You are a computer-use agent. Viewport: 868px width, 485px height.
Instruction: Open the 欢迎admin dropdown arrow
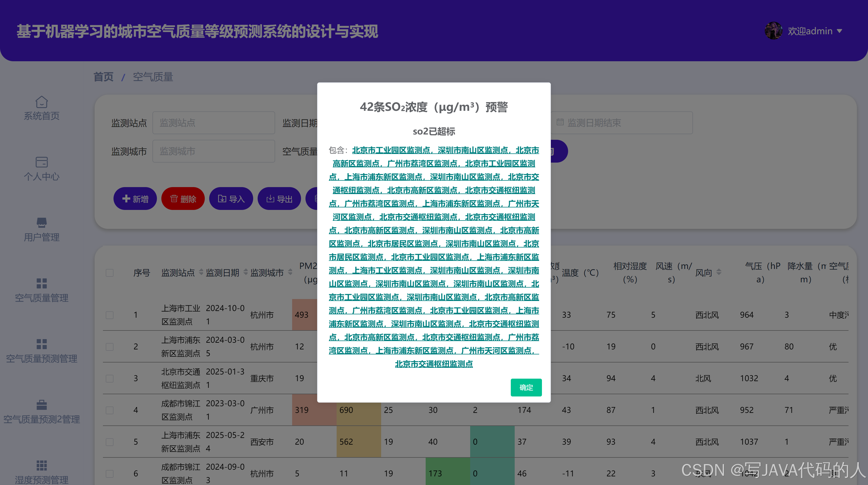coord(839,31)
